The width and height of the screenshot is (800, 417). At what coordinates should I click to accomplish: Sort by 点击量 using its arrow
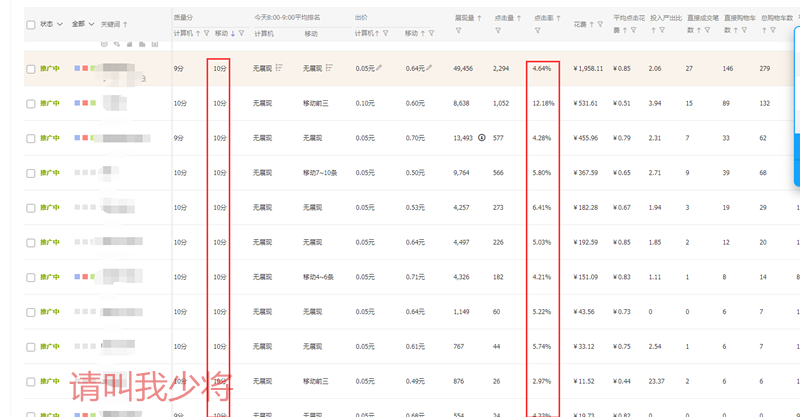coord(522,18)
